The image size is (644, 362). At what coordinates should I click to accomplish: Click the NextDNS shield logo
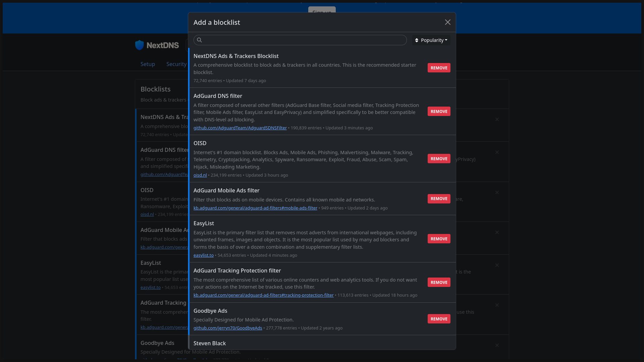click(x=140, y=45)
